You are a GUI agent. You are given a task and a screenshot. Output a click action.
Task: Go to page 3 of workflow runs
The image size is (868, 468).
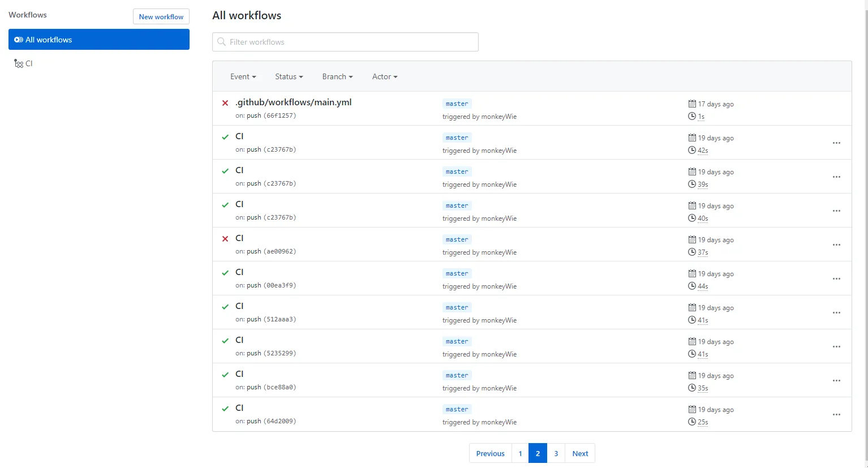[x=556, y=453]
